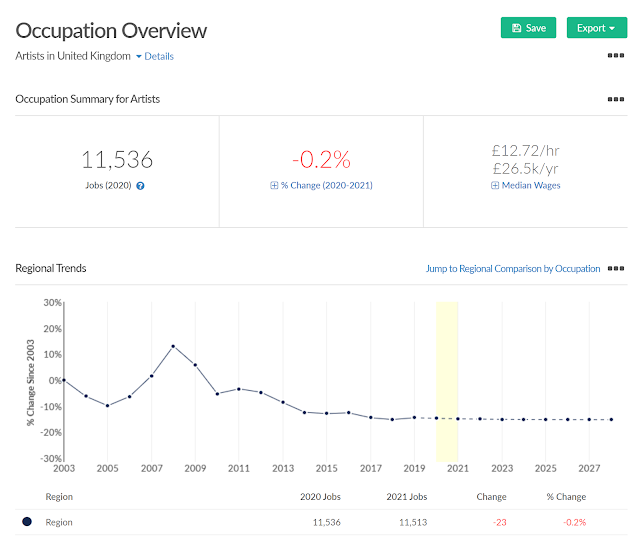Open the Export dropdown menu

[597, 28]
